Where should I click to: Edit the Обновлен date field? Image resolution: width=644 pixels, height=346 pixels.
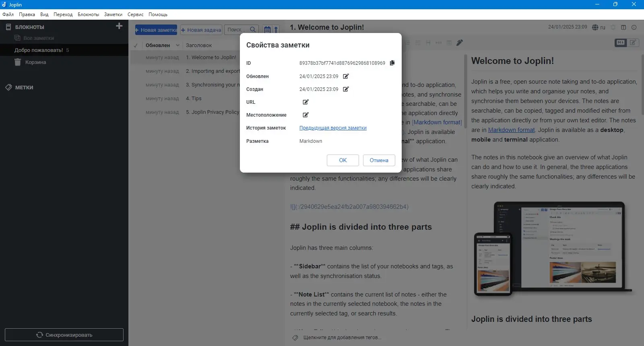tap(346, 76)
